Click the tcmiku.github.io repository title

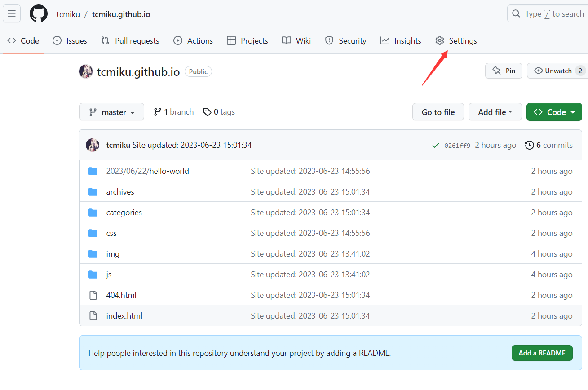pyautogui.click(x=138, y=71)
